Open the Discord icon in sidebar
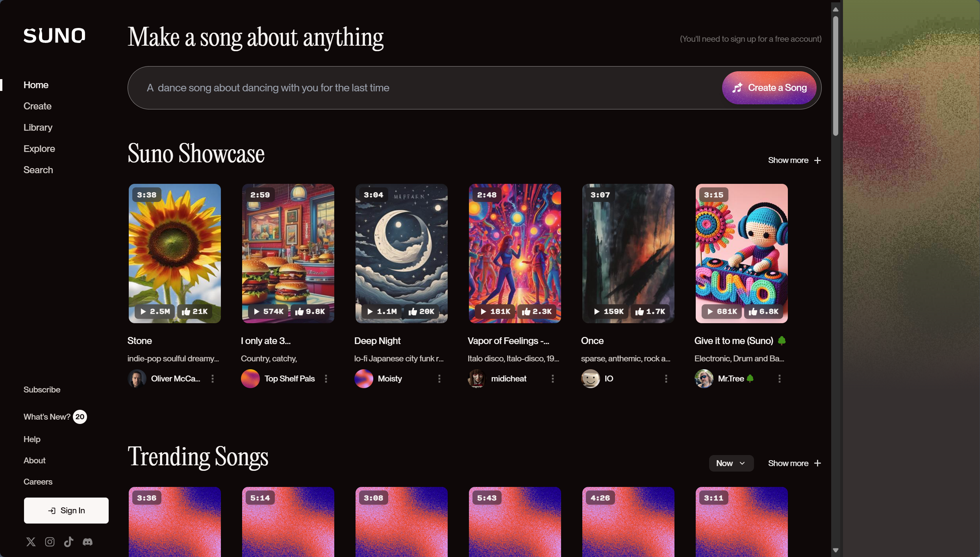980x557 pixels. (x=87, y=542)
